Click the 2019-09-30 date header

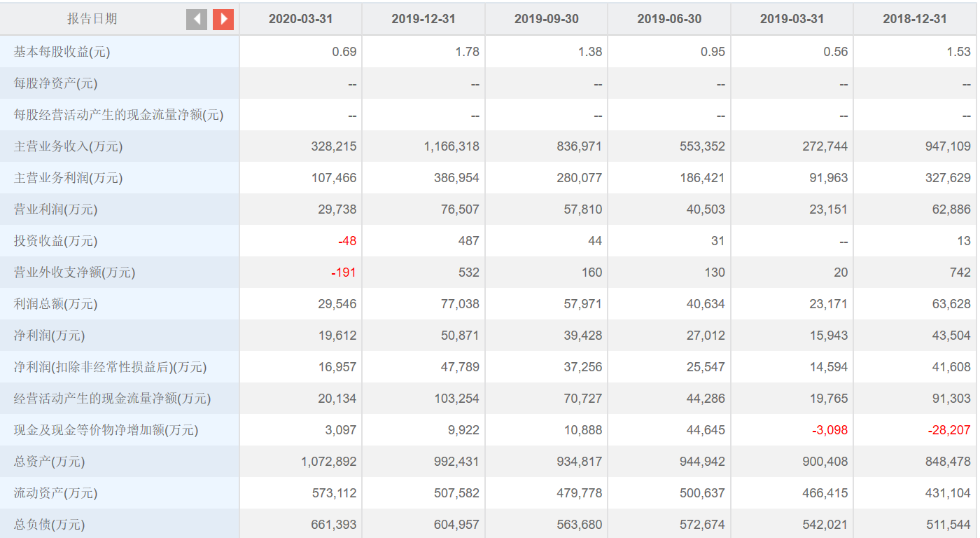click(546, 19)
